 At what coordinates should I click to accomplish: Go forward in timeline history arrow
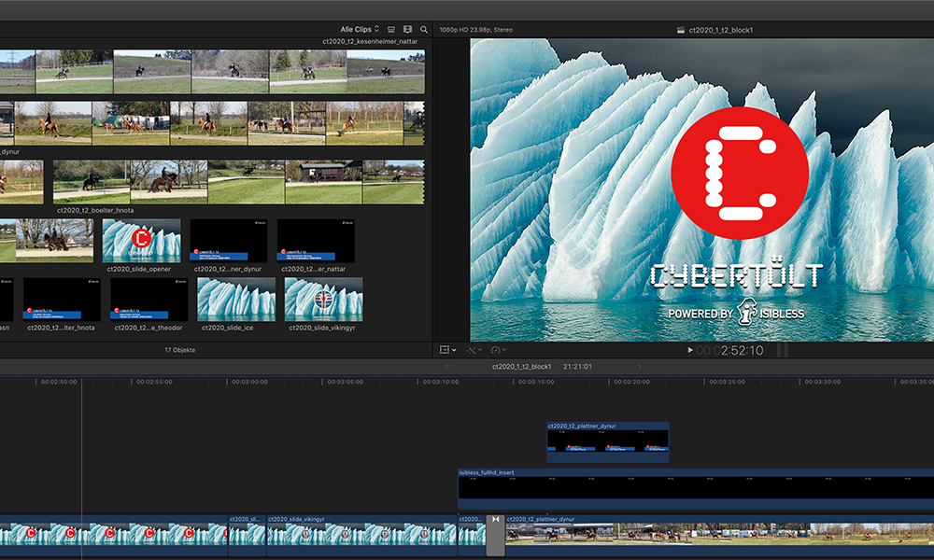pyautogui.click(x=640, y=367)
